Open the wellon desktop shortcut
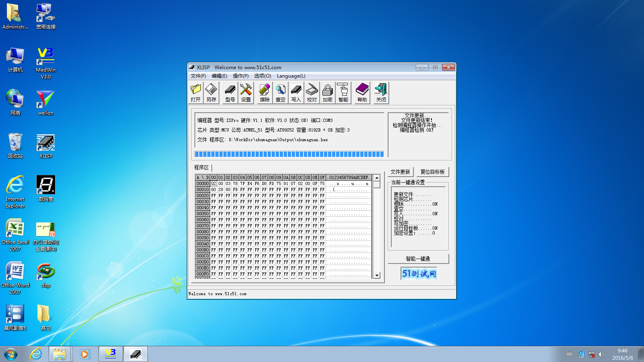The image size is (644, 362). point(45,103)
